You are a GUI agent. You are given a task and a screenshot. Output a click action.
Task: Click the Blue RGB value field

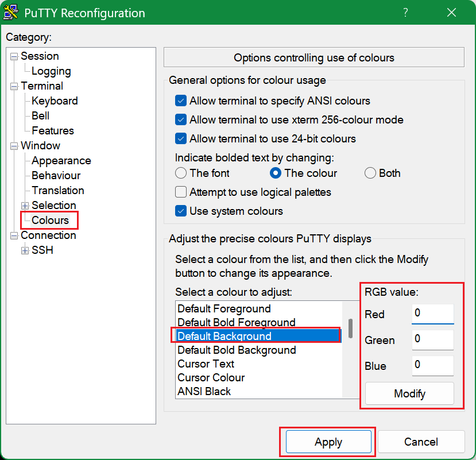(432, 366)
